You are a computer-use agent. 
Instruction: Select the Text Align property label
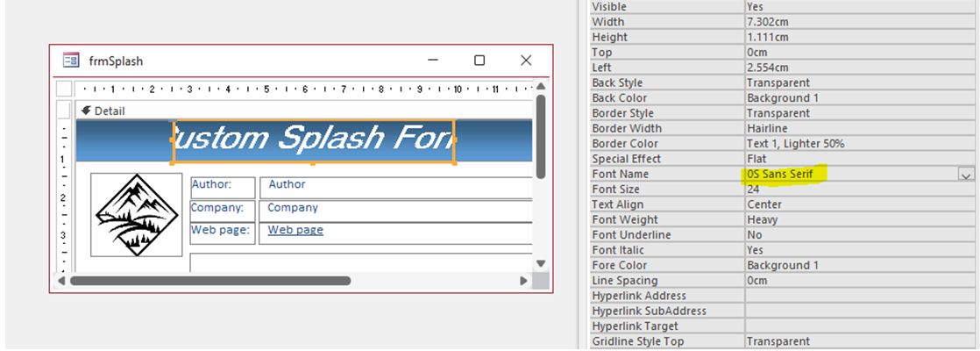[617, 204]
